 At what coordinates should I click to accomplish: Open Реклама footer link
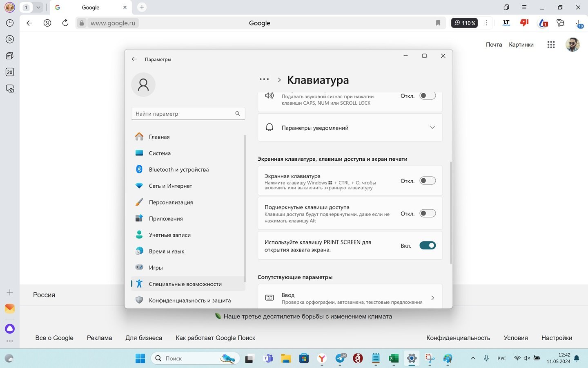[99, 338]
